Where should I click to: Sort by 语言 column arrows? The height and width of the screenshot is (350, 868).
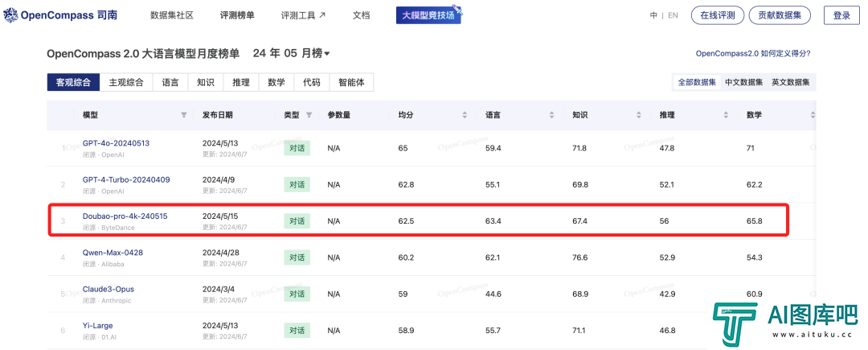click(x=552, y=115)
